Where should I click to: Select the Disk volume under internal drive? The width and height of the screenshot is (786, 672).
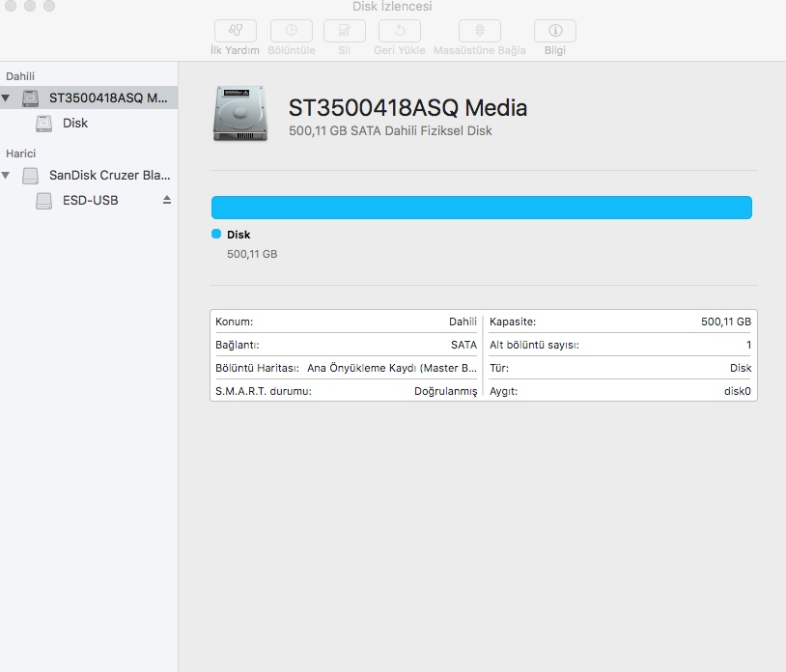tap(74, 124)
